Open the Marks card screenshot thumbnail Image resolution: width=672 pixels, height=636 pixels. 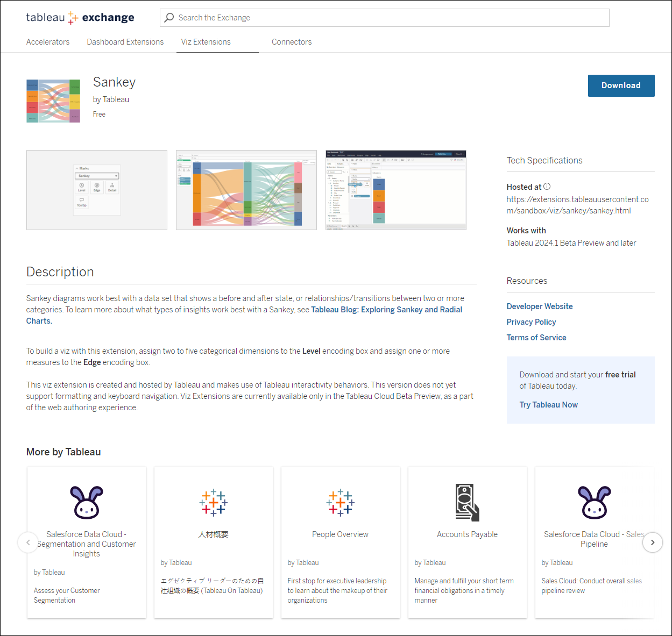(x=97, y=190)
